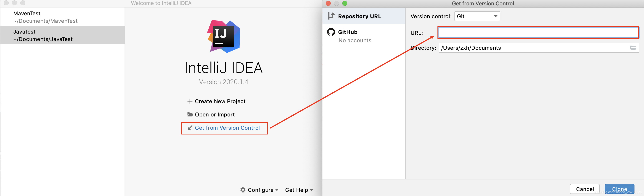Click the Cancel button
Image resolution: width=644 pixels, height=196 pixels.
[x=585, y=189]
